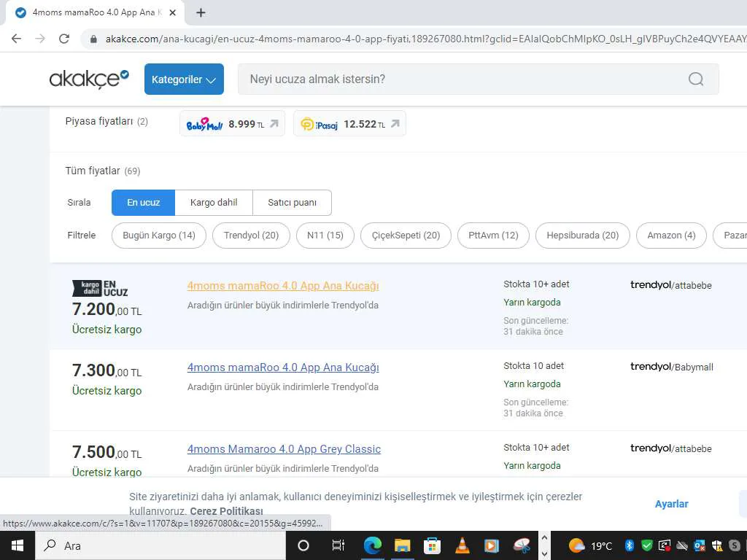Filter by ÇiçekSepeti (20)

406,236
